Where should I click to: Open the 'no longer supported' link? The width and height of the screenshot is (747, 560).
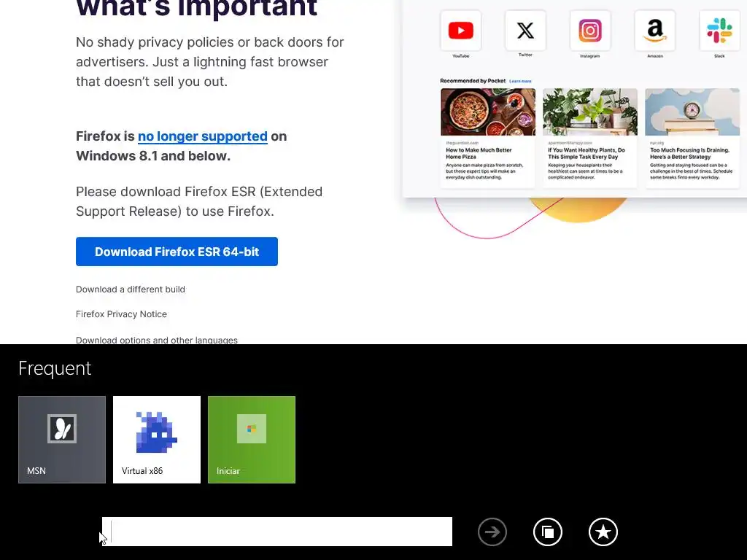203,136
